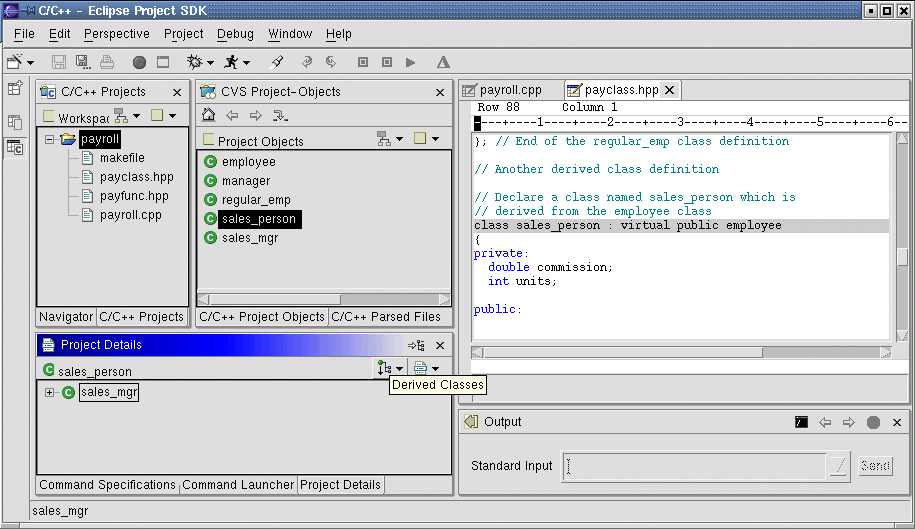This screenshot has height=529, width=915.
Task: Click back arrow in CVS Project-Objects toolbar
Action: (232, 115)
